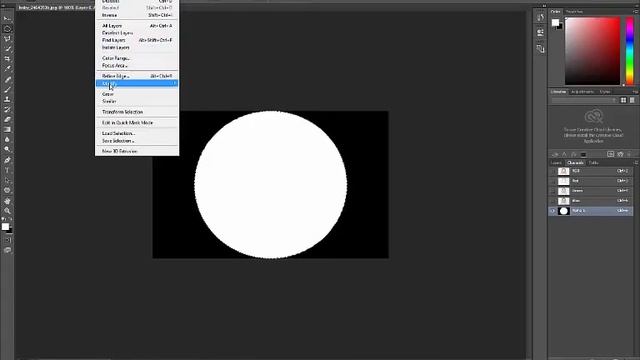Choose Similar from the Select menu

[137, 101]
